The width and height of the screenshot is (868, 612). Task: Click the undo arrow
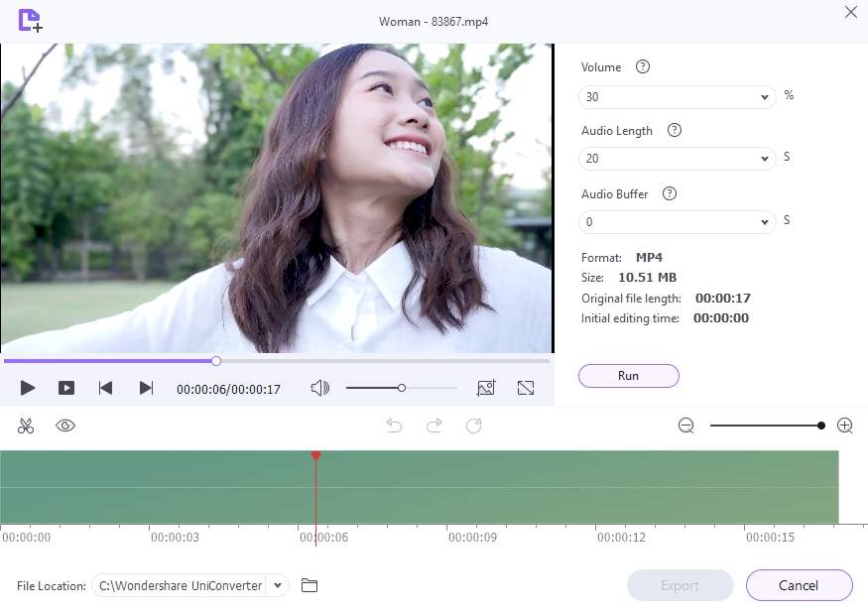click(x=394, y=426)
